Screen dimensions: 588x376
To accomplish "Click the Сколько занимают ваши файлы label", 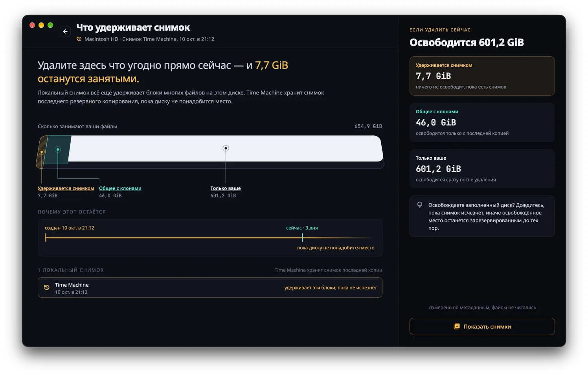I will (x=77, y=126).
